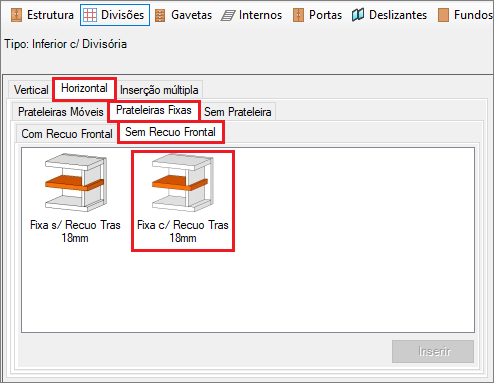Open the Sem Prateleira tab
This screenshot has width=494, height=383.
pos(238,112)
